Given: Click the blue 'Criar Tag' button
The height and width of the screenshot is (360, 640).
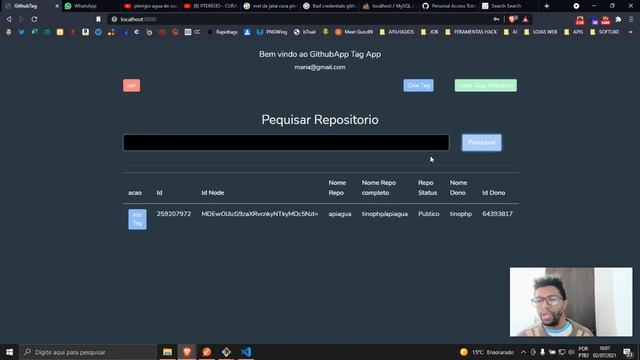Looking at the screenshot, I should pos(418,85).
